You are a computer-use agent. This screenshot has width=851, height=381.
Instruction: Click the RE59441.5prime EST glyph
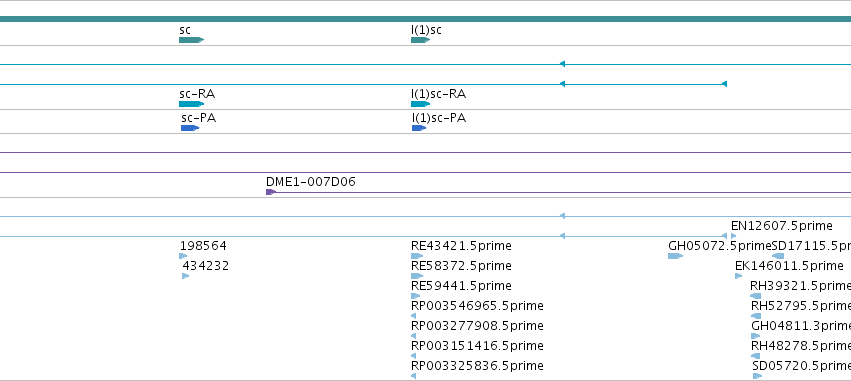416,296
